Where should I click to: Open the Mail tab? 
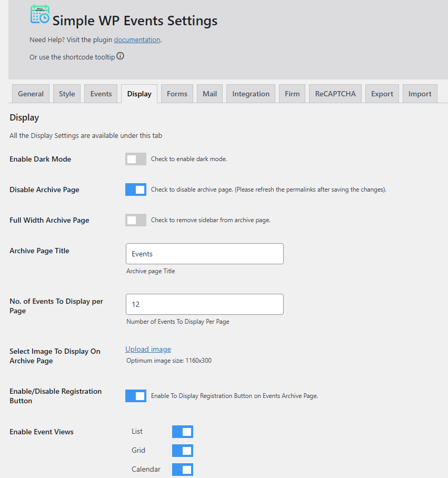coord(210,94)
